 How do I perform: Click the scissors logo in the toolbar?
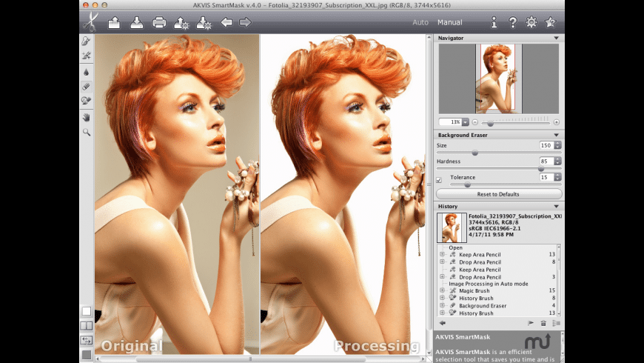[90, 21]
